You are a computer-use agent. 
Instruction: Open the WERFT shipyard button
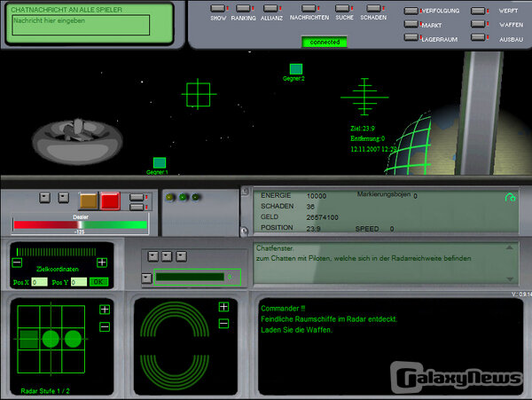pyautogui.click(x=478, y=11)
